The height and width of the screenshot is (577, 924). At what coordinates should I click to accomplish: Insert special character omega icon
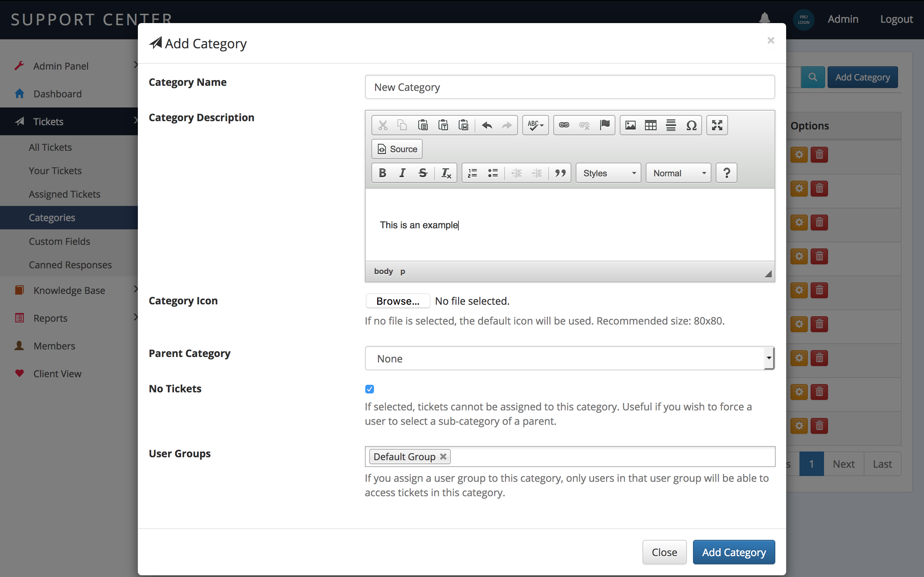(691, 125)
